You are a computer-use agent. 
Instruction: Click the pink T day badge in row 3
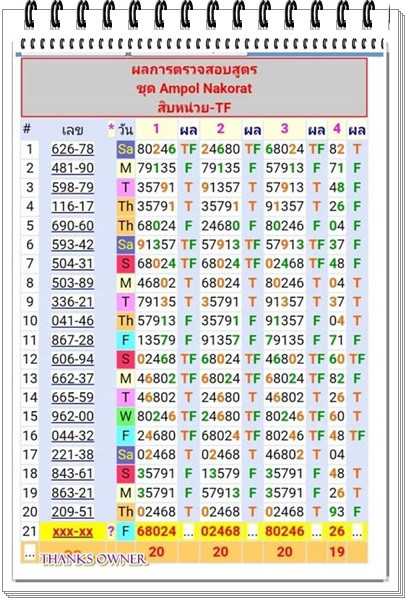pos(125,188)
